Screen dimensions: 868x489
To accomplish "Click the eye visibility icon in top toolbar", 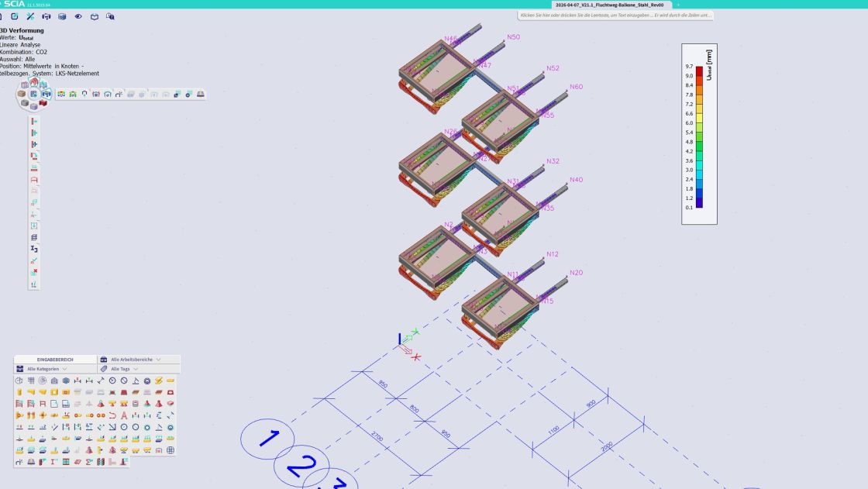I will point(78,16).
